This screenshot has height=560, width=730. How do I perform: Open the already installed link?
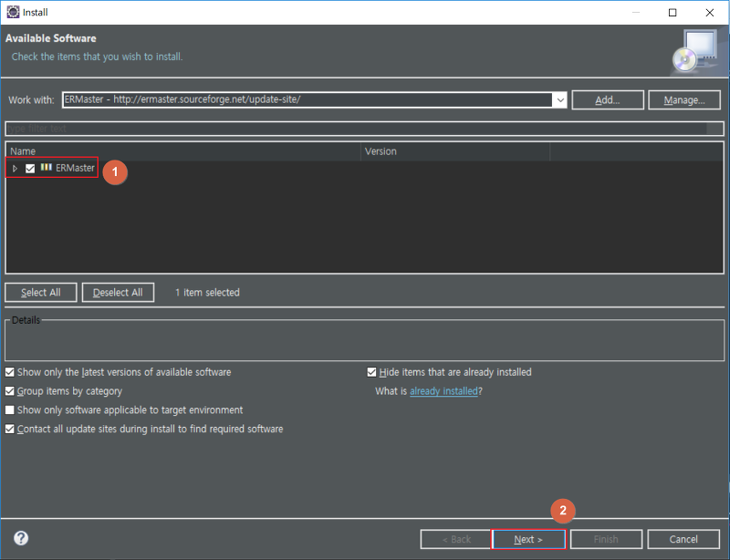point(443,391)
